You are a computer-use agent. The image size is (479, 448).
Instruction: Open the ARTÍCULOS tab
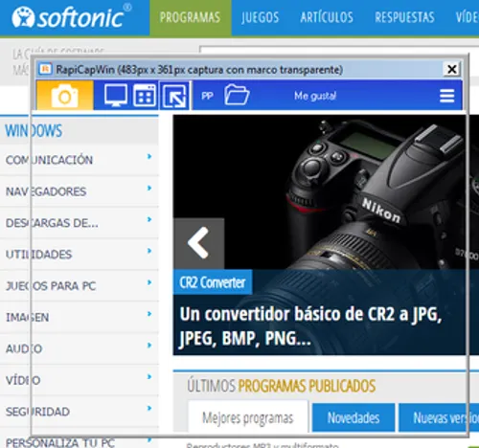point(327,17)
